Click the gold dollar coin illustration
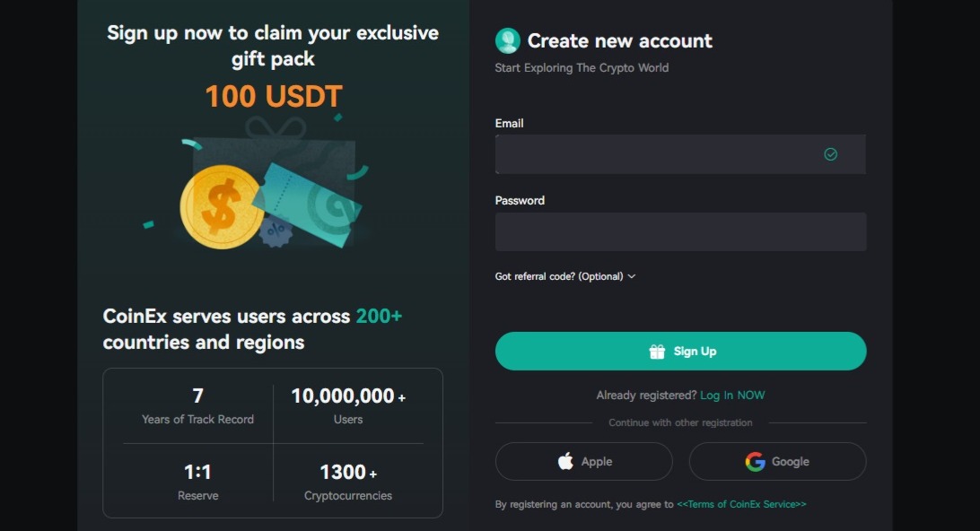Screen dimensions: 980x531 pyautogui.click(x=218, y=207)
